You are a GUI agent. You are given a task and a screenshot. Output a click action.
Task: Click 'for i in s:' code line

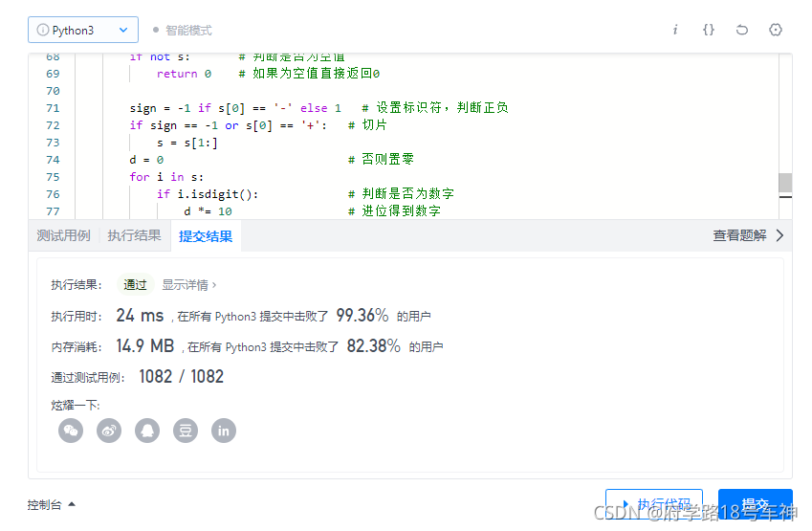point(166,177)
